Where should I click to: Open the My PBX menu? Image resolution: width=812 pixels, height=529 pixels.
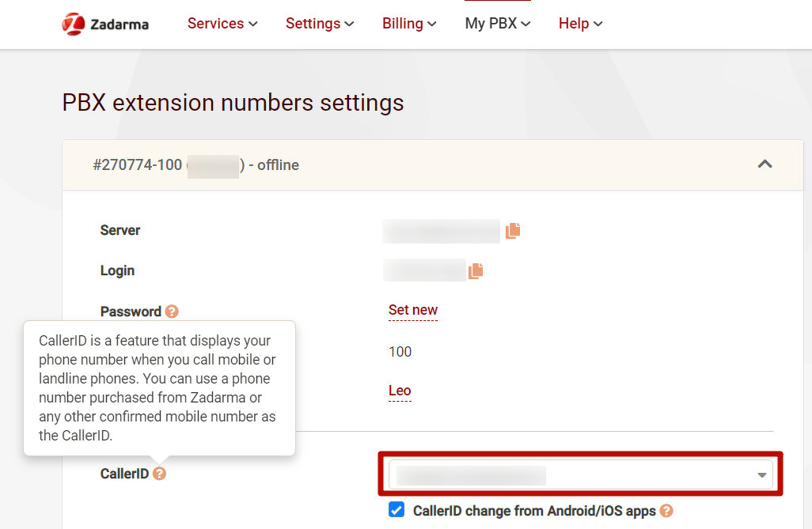coord(497,24)
